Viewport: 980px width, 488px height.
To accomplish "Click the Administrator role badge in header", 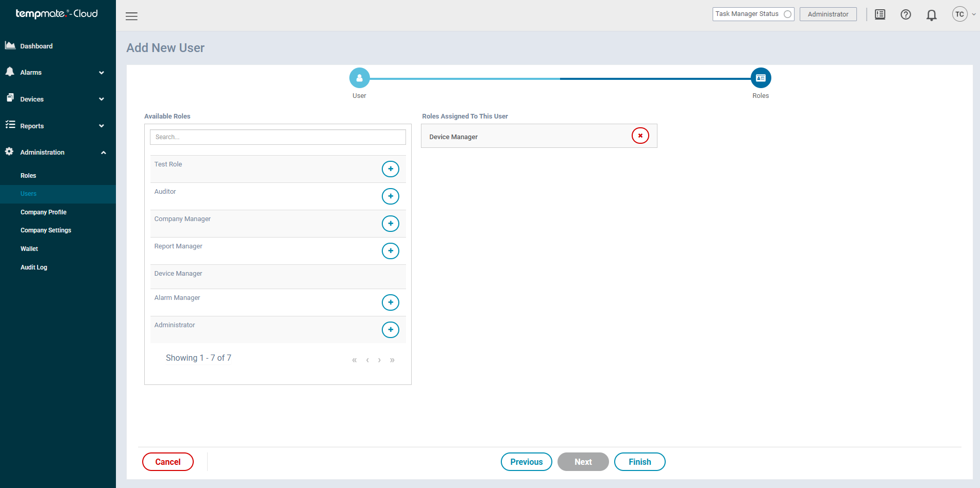I will point(828,14).
